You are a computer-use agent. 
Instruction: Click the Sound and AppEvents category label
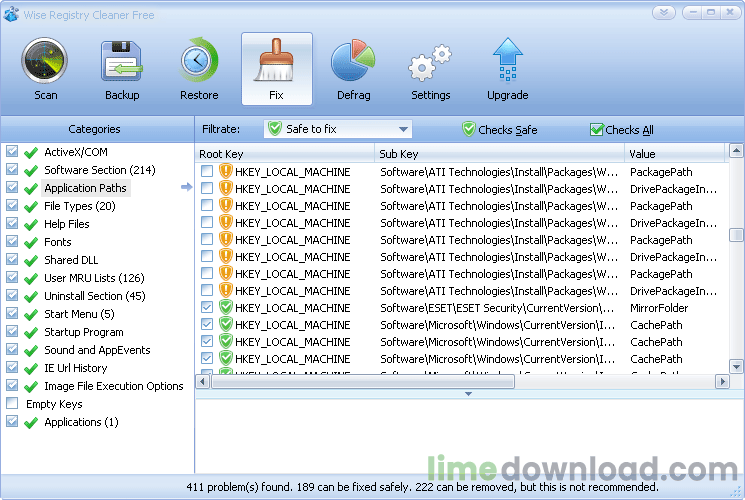click(x=97, y=350)
